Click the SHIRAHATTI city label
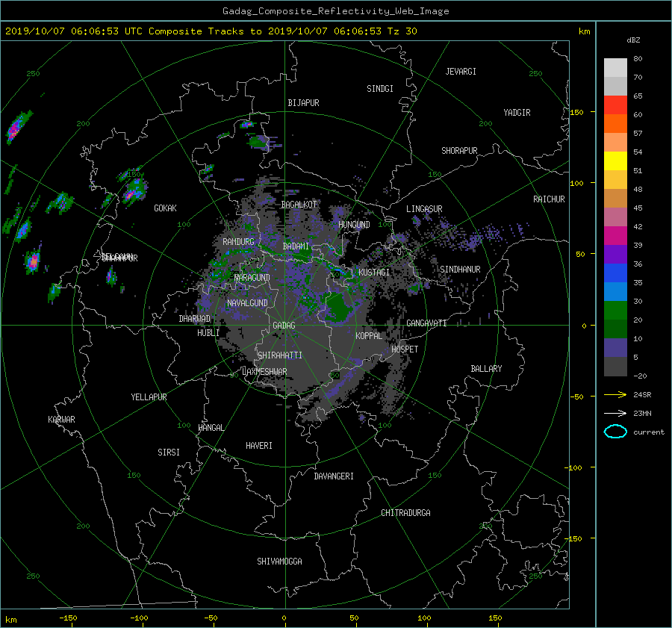 click(280, 355)
